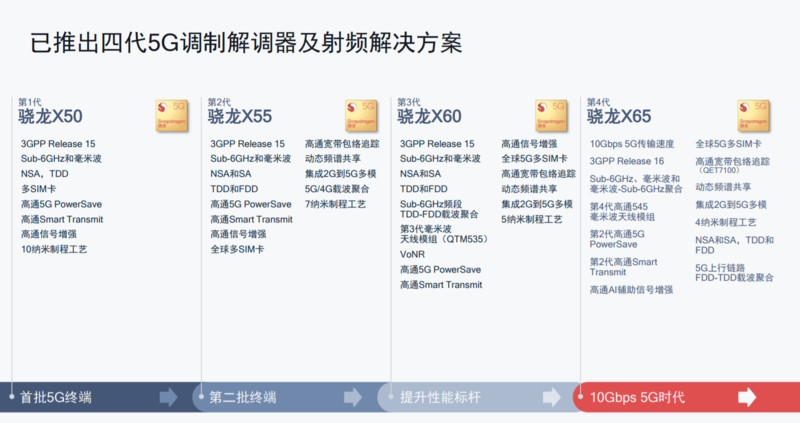The height and width of the screenshot is (423, 800).
Task: Click the Snapdragon 5G chip icon beside 骁龙X65
Action: [754, 116]
